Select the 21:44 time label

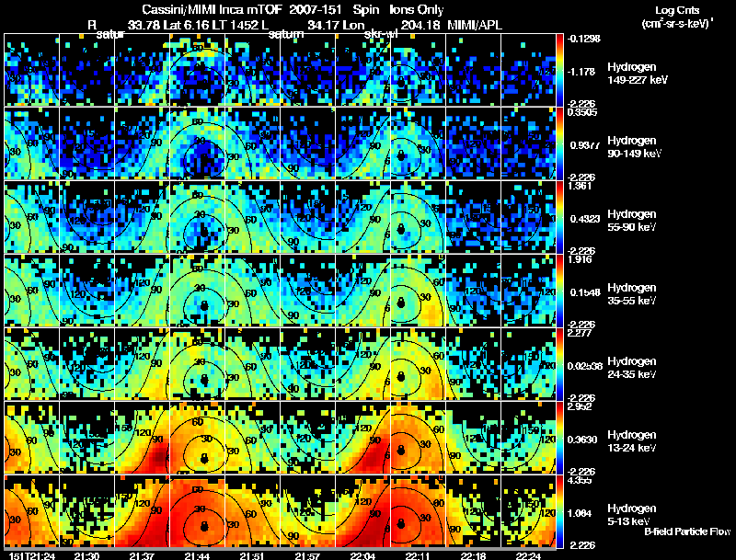click(x=197, y=555)
